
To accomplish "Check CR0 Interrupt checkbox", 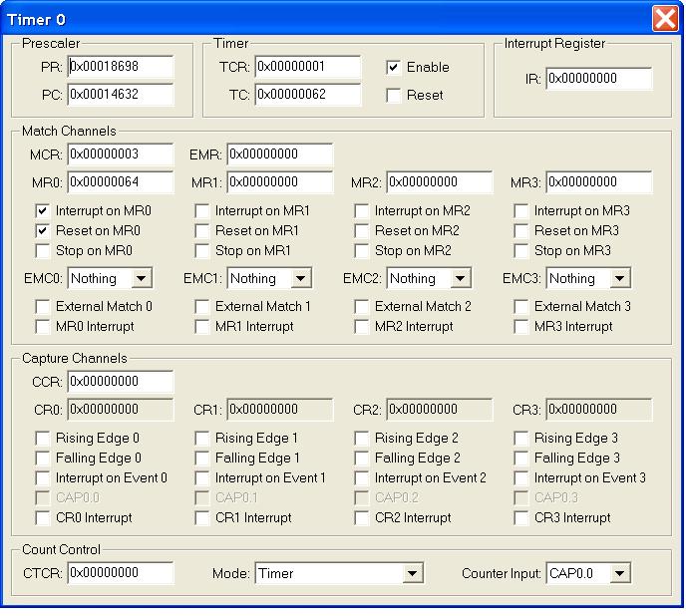I will (x=42, y=518).
